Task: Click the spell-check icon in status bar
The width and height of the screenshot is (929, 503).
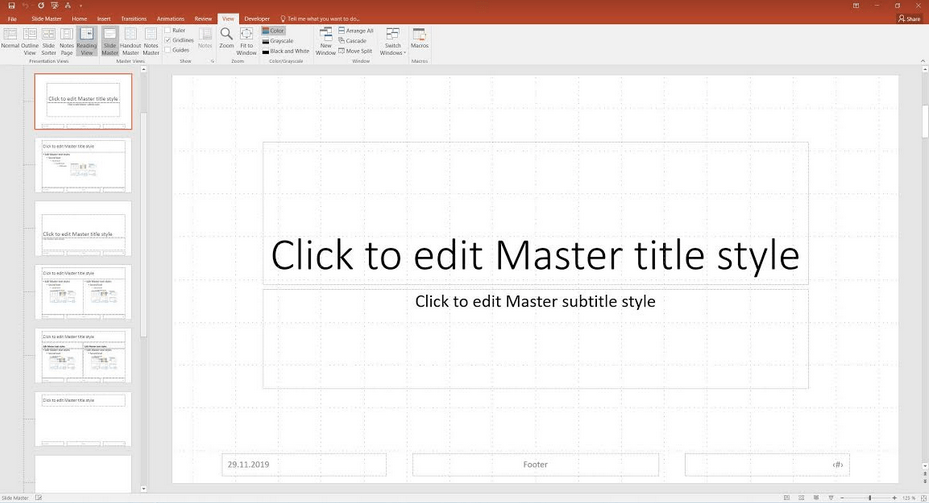Action: coord(39,498)
